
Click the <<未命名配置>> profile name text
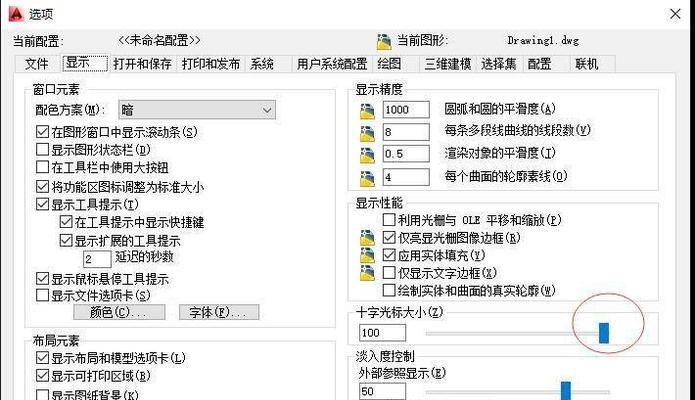pos(159,40)
